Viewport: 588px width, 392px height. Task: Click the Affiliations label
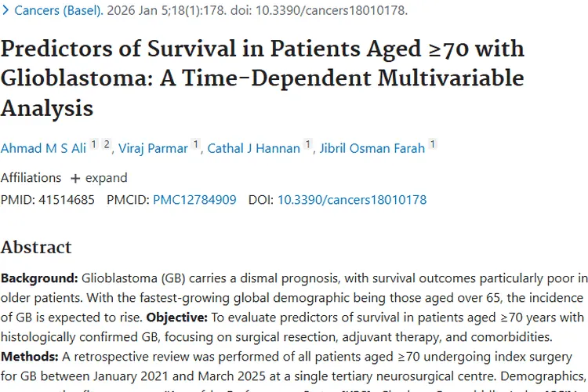coord(31,178)
